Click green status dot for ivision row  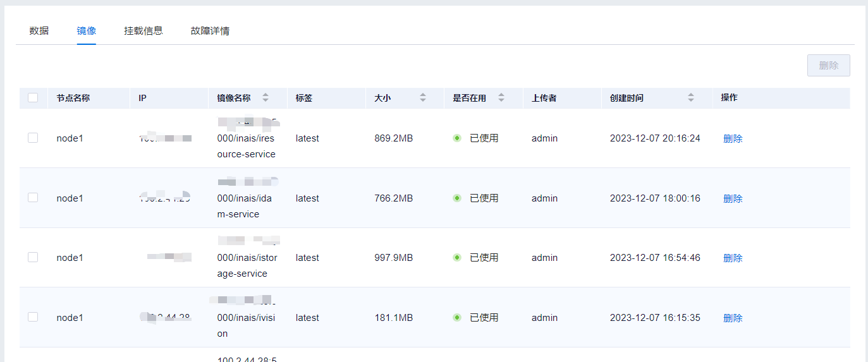coord(457,318)
